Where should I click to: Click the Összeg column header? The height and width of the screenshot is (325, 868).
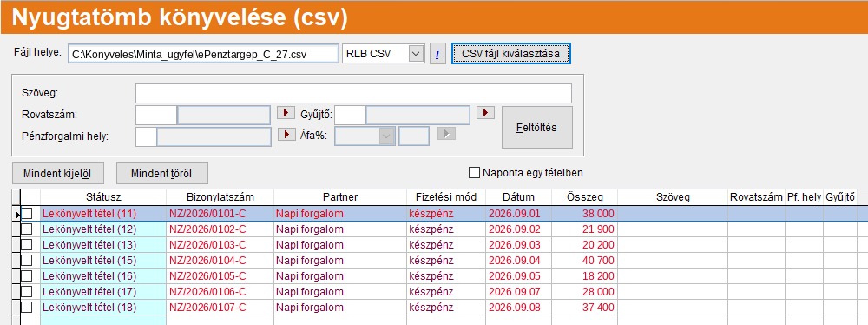point(584,197)
